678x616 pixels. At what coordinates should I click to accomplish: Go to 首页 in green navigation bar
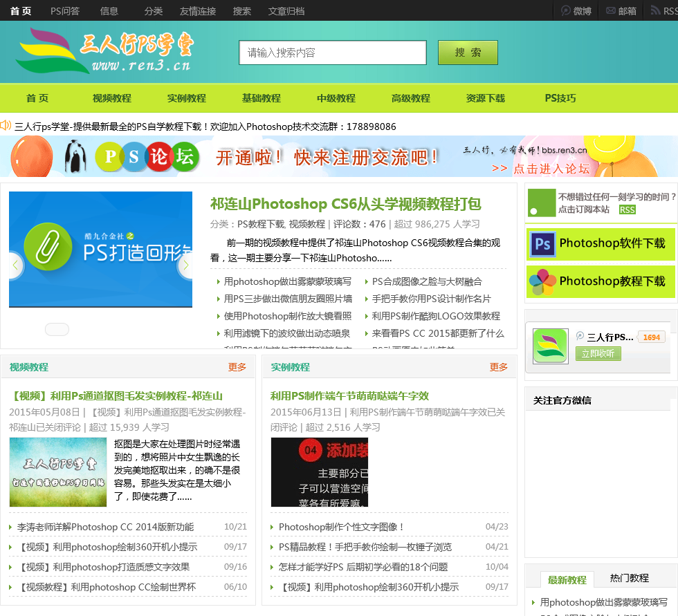click(x=37, y=98)
